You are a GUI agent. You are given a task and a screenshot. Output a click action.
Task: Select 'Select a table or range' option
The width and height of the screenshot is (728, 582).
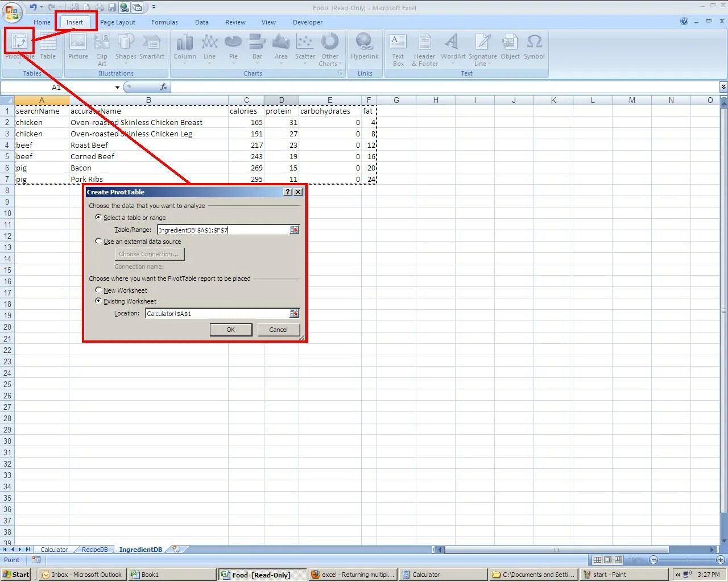[98, 217]
